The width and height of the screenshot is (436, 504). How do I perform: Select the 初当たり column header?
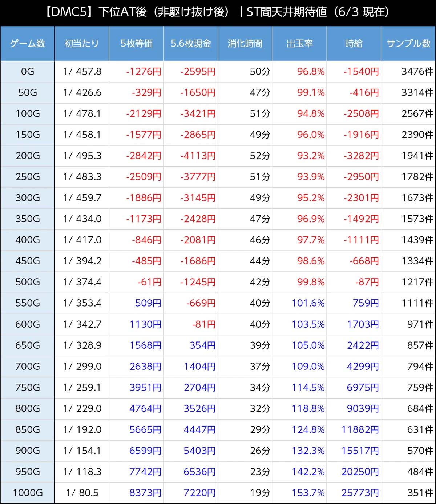coord(82,44)
